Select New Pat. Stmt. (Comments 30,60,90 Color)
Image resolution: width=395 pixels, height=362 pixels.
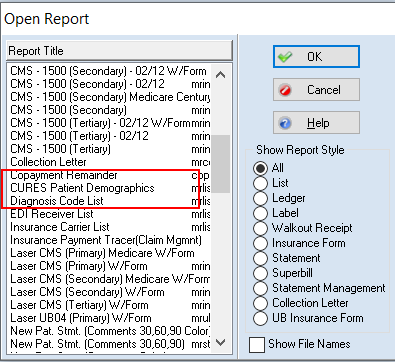point(110,331)
